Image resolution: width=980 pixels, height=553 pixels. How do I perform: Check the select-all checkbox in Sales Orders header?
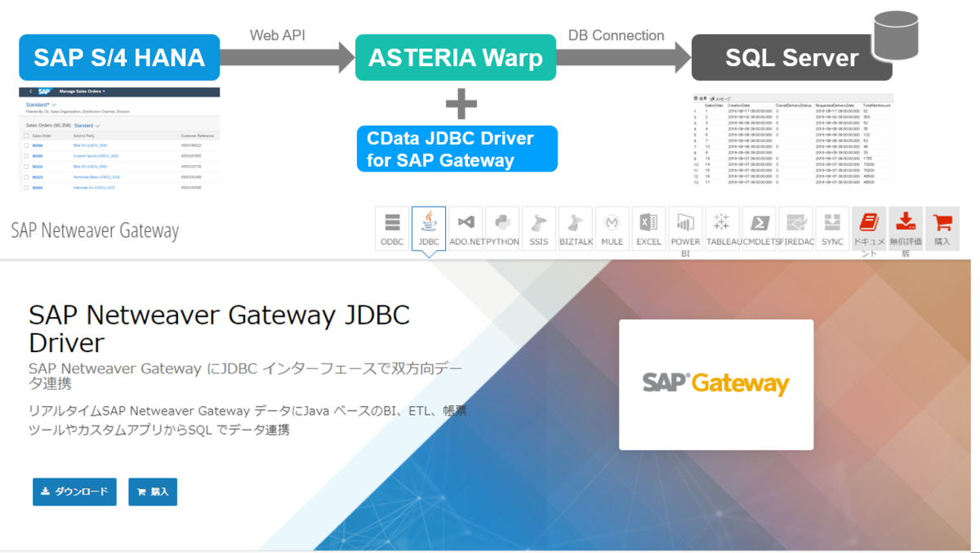point(26,136)
